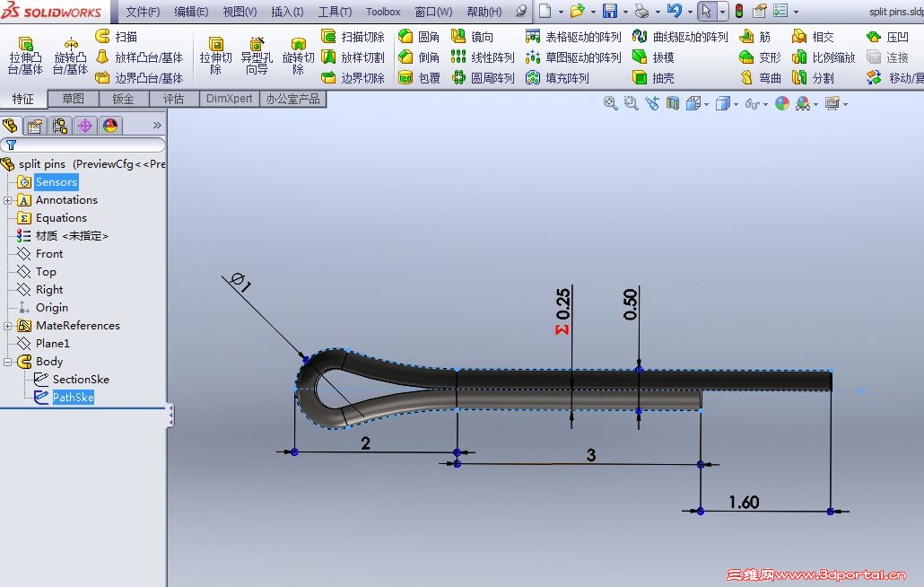
Task: Click the 压凹 indent tool
Action: [888, 37]
